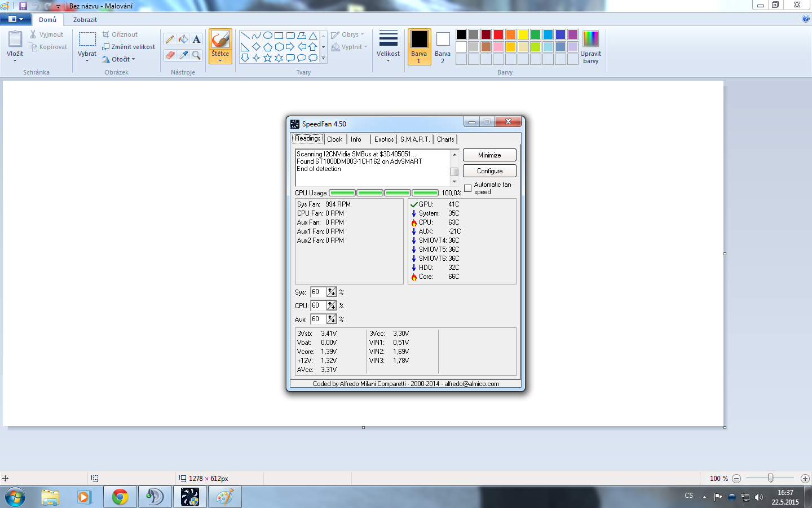Click the Save icon in quick access toolbar
812x508 pixels.
tap(23, 6)
